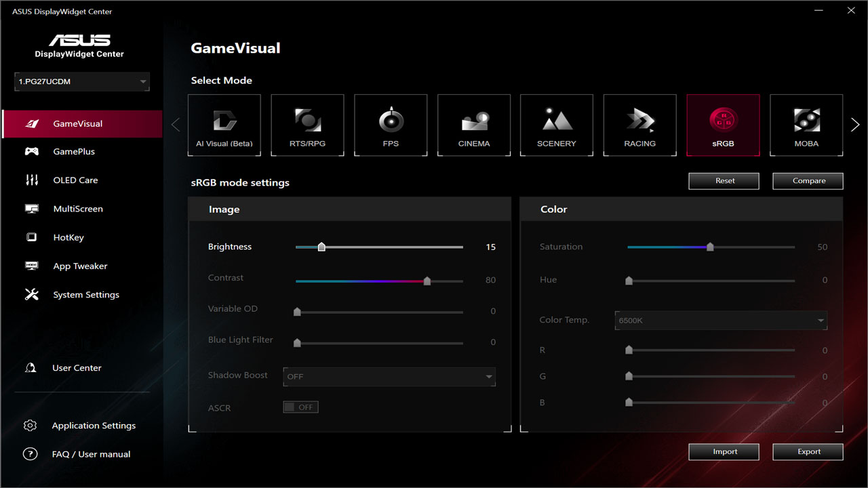The width and height of the screenshot is (868, 488).
Task: Pick the sRGB mode icon
Action: (x=723, y=120)
